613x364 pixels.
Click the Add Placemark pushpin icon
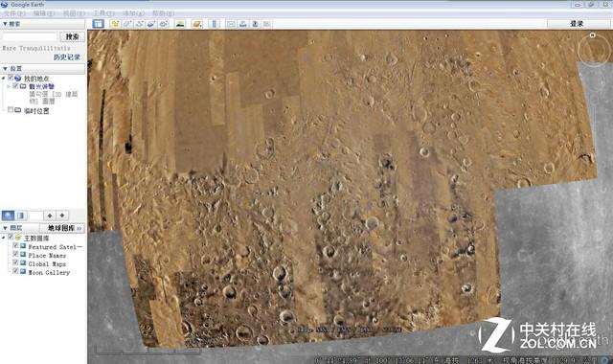click(x=115, y=24)
